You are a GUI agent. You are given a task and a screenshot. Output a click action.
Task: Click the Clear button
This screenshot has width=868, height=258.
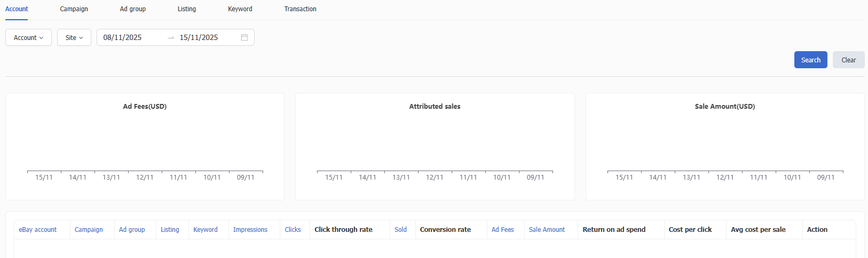(x=848, y=60)
